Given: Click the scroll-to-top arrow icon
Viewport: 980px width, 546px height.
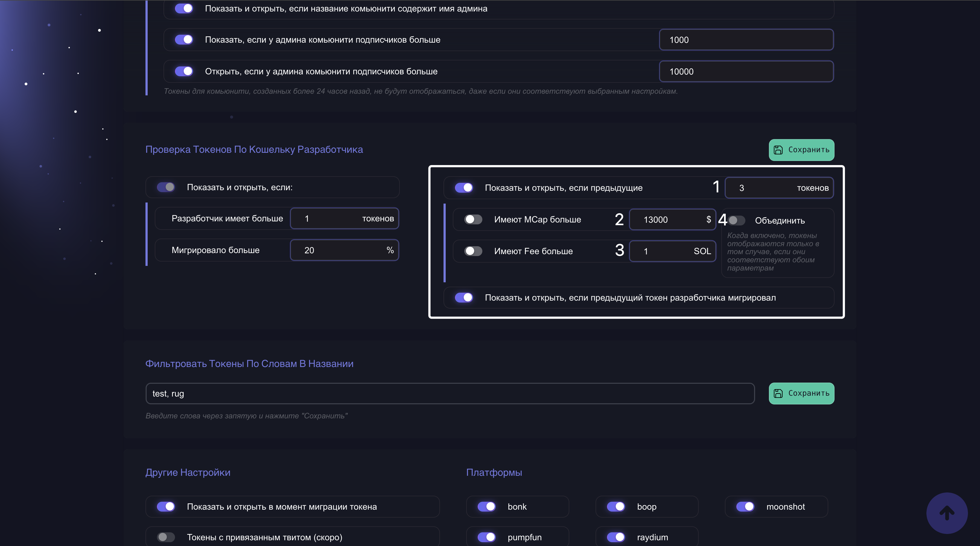Looking at the screenshot, I should (947, 513).
